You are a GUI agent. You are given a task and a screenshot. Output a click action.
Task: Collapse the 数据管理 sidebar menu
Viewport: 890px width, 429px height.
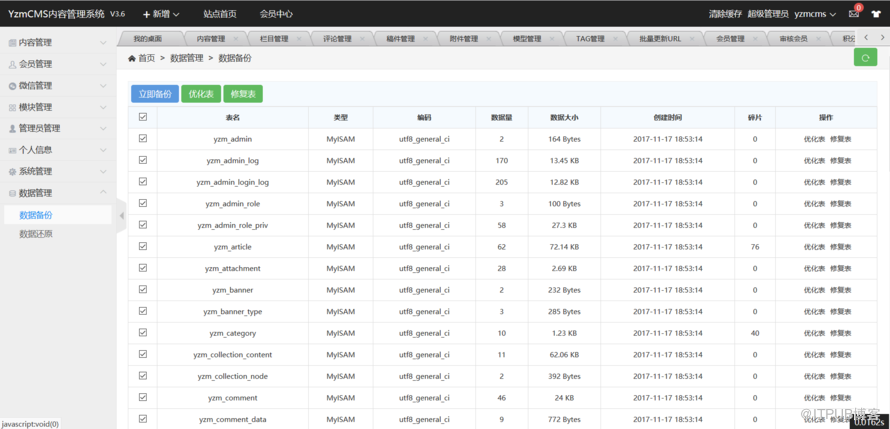pyautogui.click(x=57, y=193)
